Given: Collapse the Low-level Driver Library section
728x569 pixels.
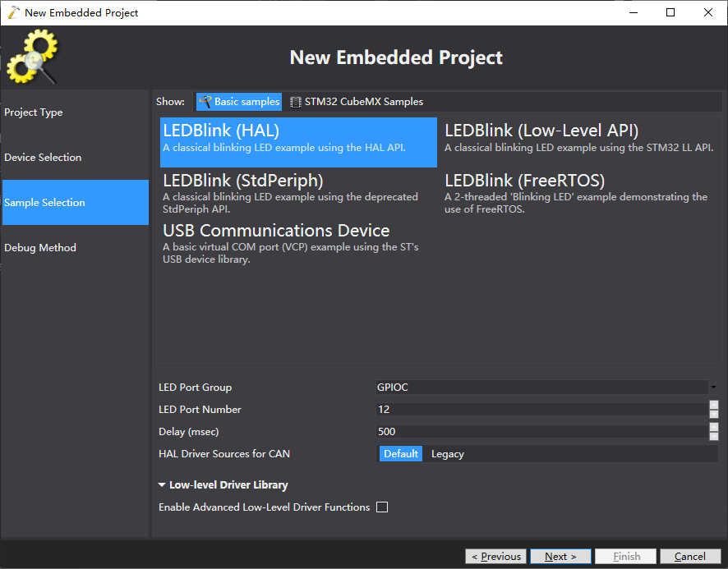Looking at the screenshot, I should point(162,485).
